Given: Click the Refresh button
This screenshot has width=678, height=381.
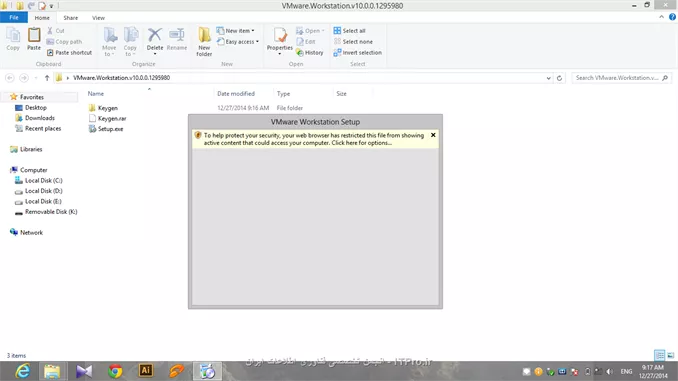Looking at the screenshot, I should [x=560, y=78].
